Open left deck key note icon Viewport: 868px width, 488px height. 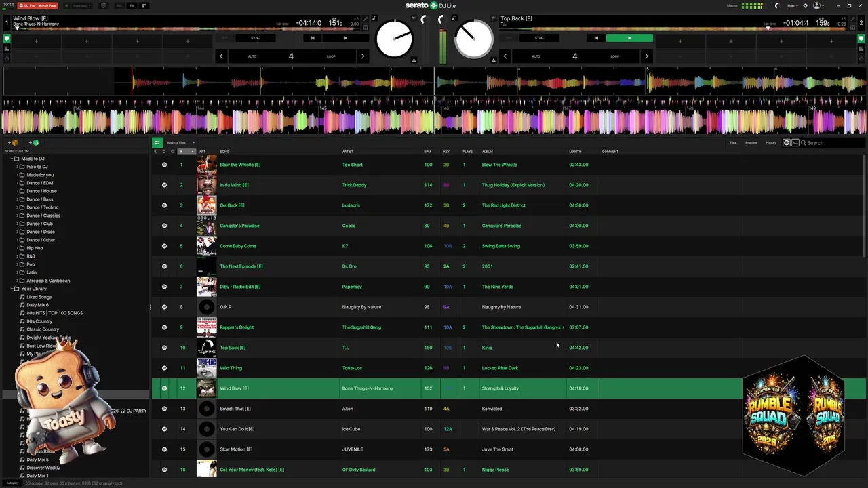(374, 18)
